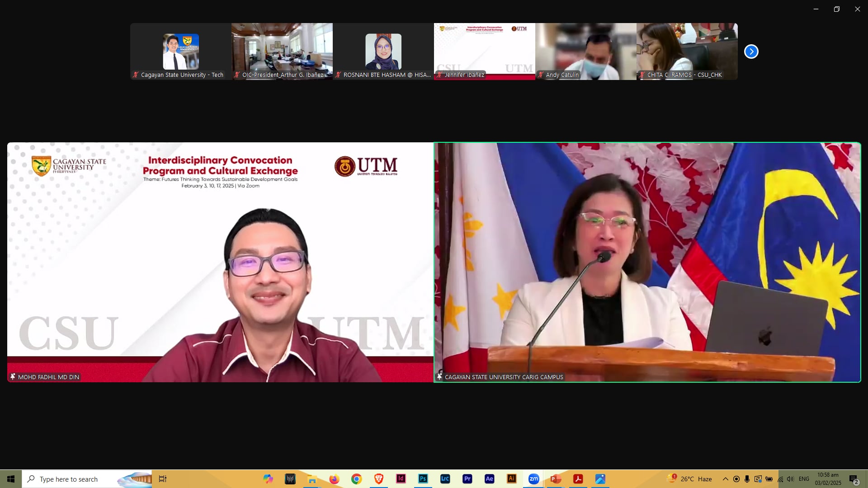The height and width of the screenshot is (488, 868).
Task: Open File Explorer from taskbar
Action: [x=312, y=479]
